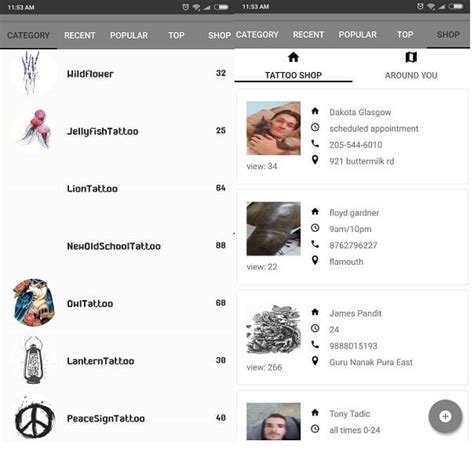Select the Tattoo Shop home icon
Viewport: 474px width, 470px height.
[293, 57]
